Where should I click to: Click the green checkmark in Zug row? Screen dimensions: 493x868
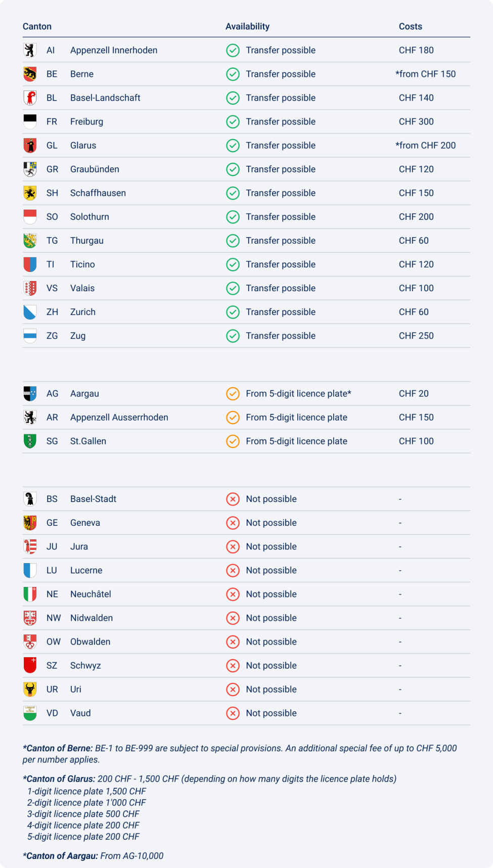[233, 336]
